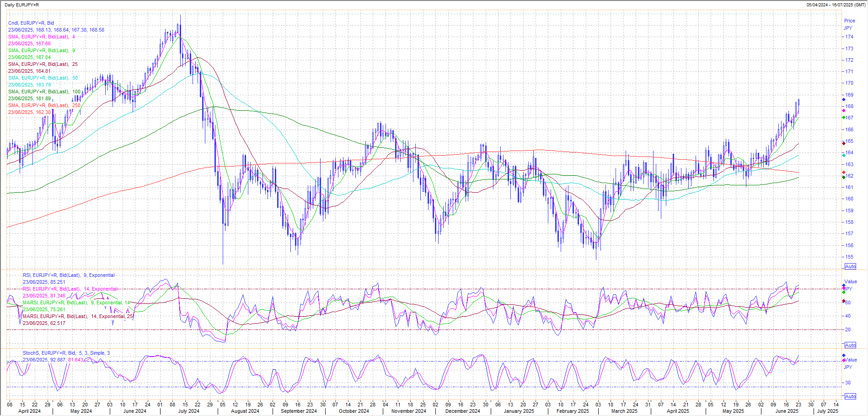Viewport: 868px width, 416px height.
Task: Select the blue RSI 9 marker on the RSI axis
Action: (844, 286)
